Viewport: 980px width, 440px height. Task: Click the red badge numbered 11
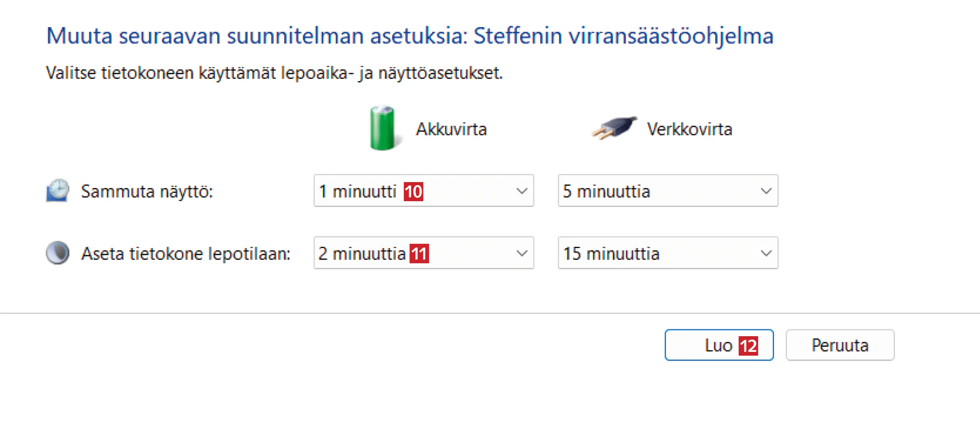pyautogui.click(x=419, y=254)
